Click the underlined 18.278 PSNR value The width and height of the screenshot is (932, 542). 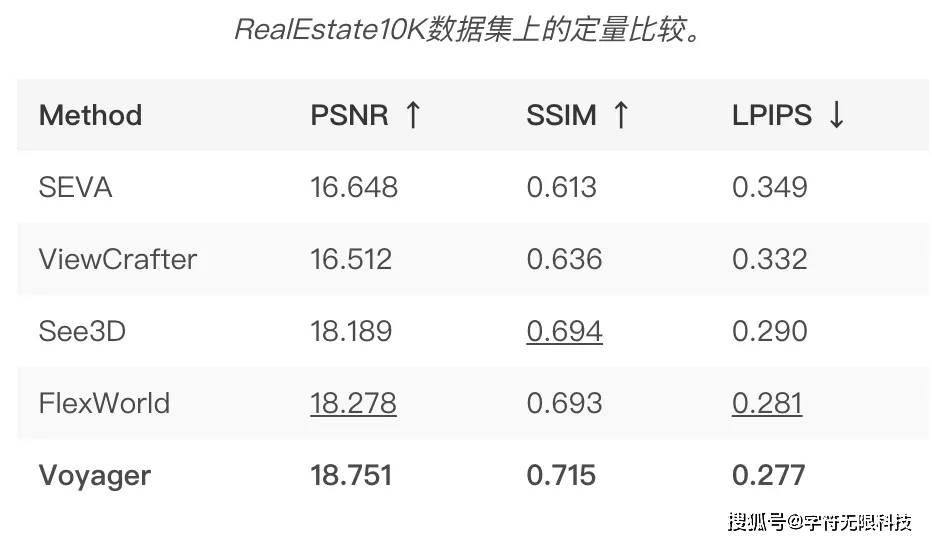pyautogui.click(x=353, y=404)
